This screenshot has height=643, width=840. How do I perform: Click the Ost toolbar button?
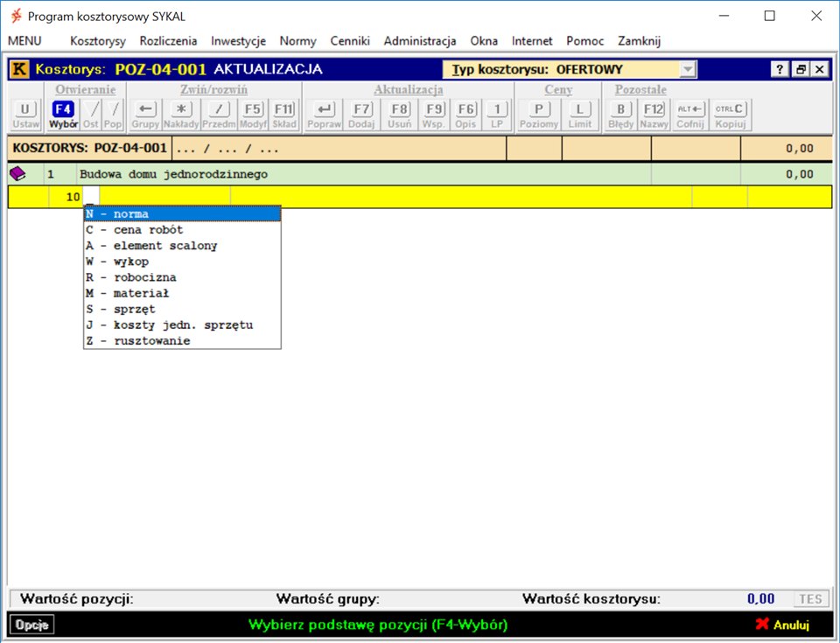(x=91, y=115)
